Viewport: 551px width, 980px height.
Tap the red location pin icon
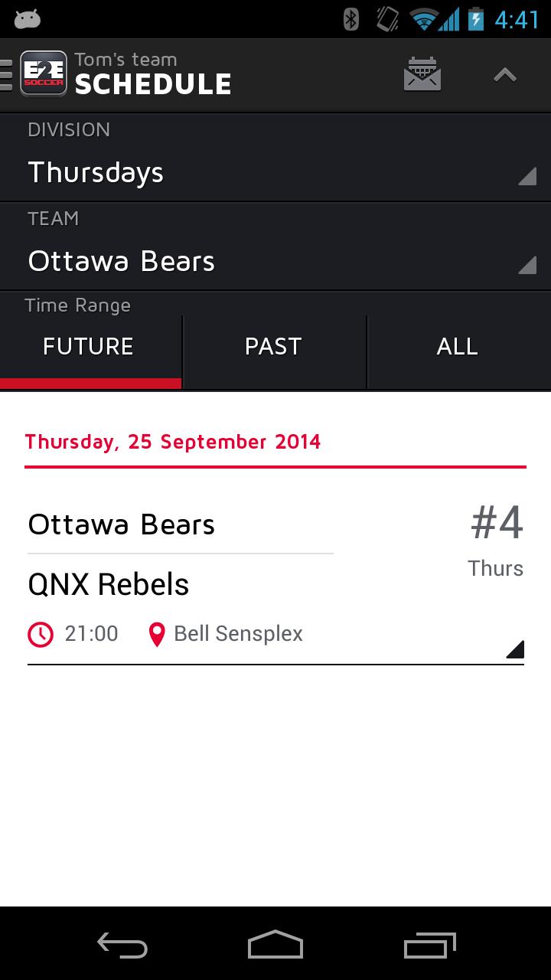pos(157,634)
